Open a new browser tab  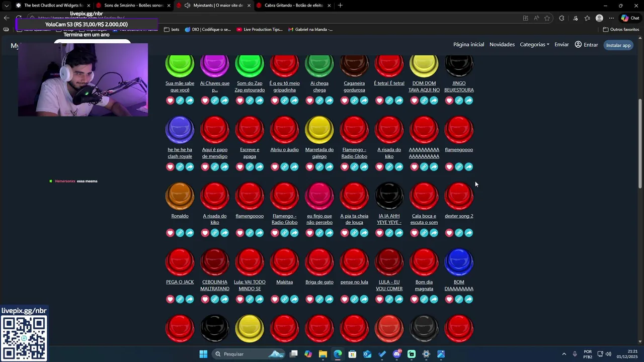point(341,6)
